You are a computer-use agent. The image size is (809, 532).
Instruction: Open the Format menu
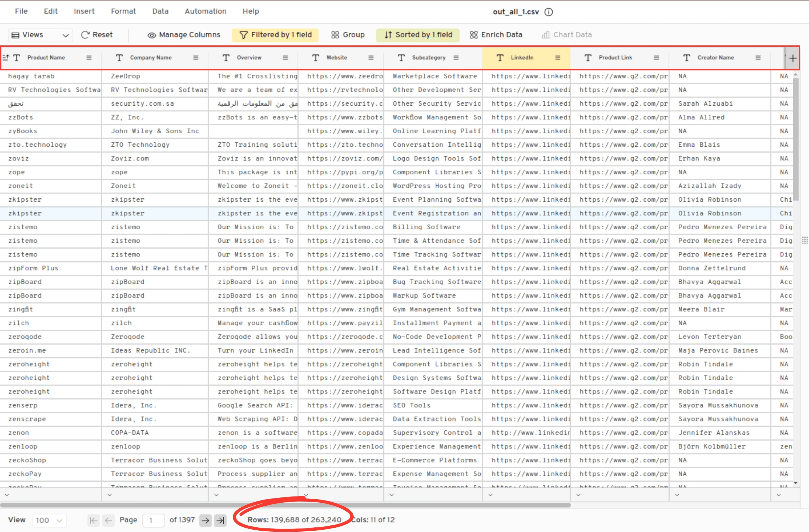(123, 11)
